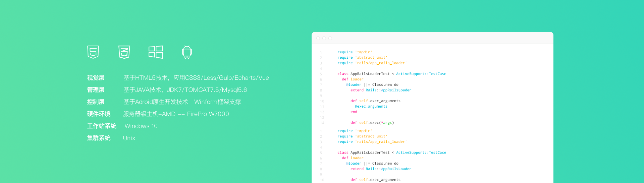Viewport: 644px width, 183px height.
Task: Click the 集群系统 label
Action: (x=99, y=138)
